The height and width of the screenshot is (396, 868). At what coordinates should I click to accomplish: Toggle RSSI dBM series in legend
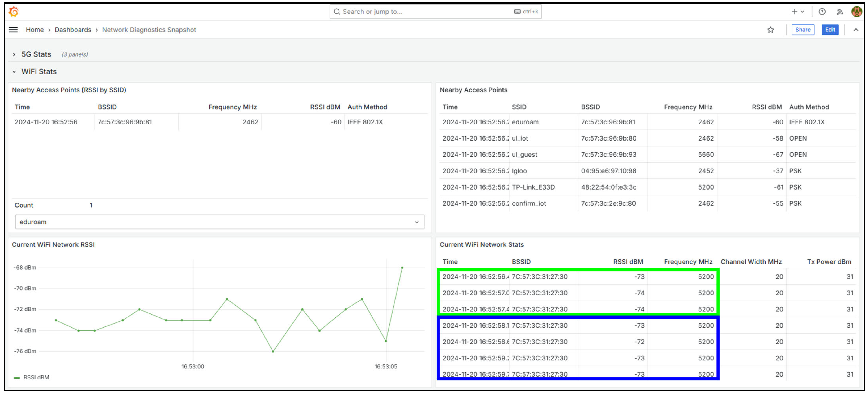[36, 377]
